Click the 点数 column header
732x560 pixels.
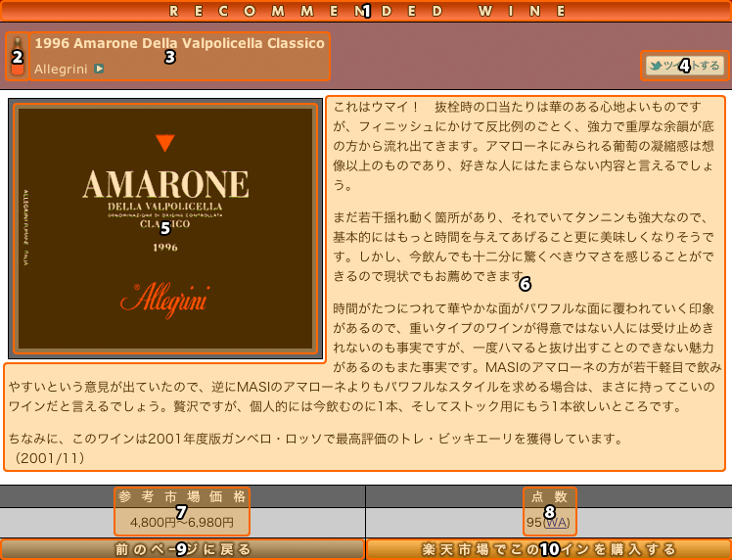(x=549, y=496)
